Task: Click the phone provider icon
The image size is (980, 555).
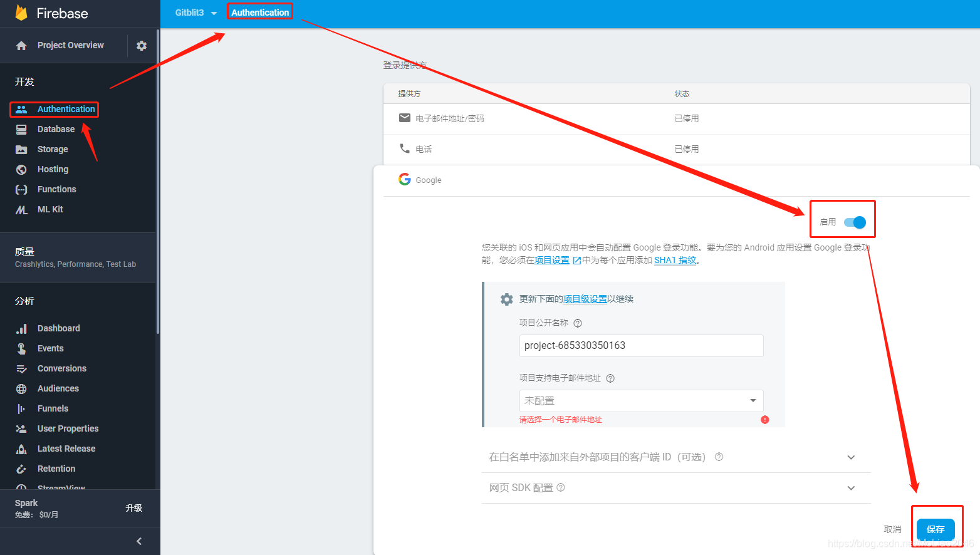Action: (x=405, y=148)
